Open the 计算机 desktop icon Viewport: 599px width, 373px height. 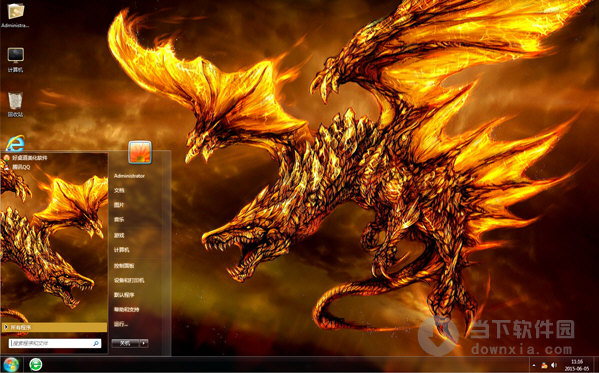[x=15, y=60]
